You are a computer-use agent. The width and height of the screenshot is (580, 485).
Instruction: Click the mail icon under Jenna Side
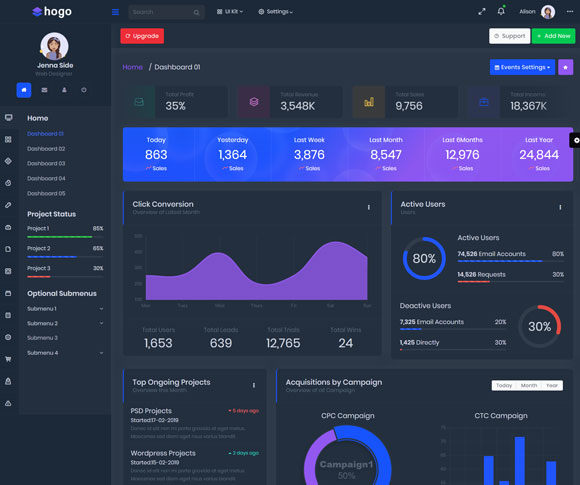pos(44,90)
